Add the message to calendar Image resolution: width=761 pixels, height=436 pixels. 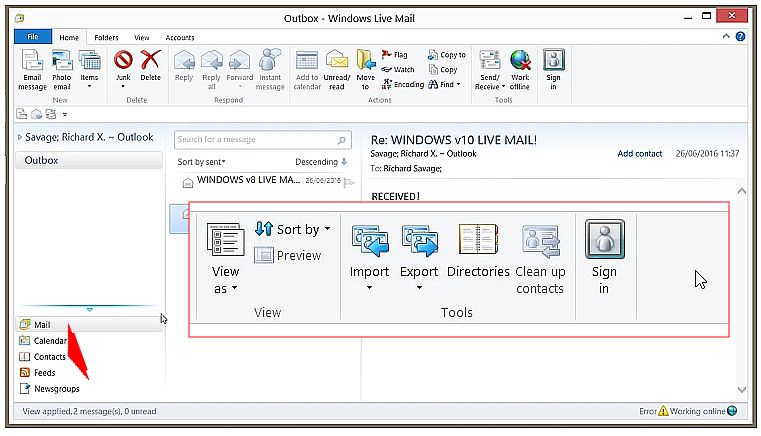click(x=307, y=70)
